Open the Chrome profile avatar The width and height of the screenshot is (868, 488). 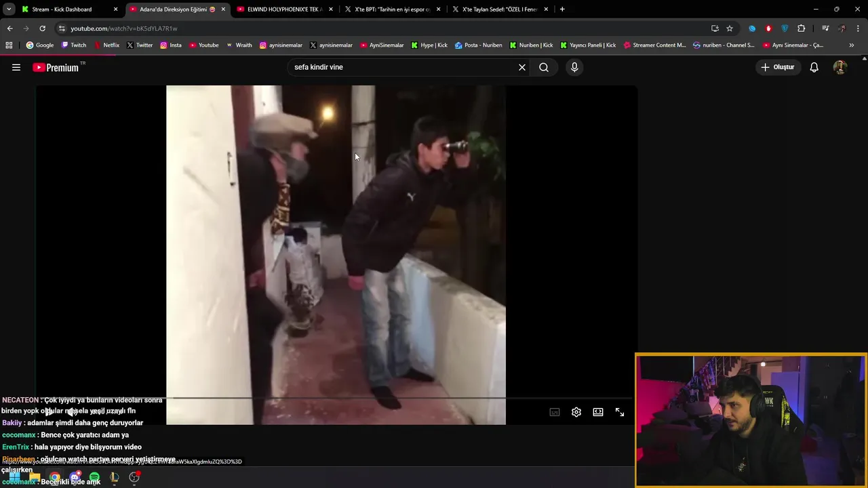click(842, 28)
